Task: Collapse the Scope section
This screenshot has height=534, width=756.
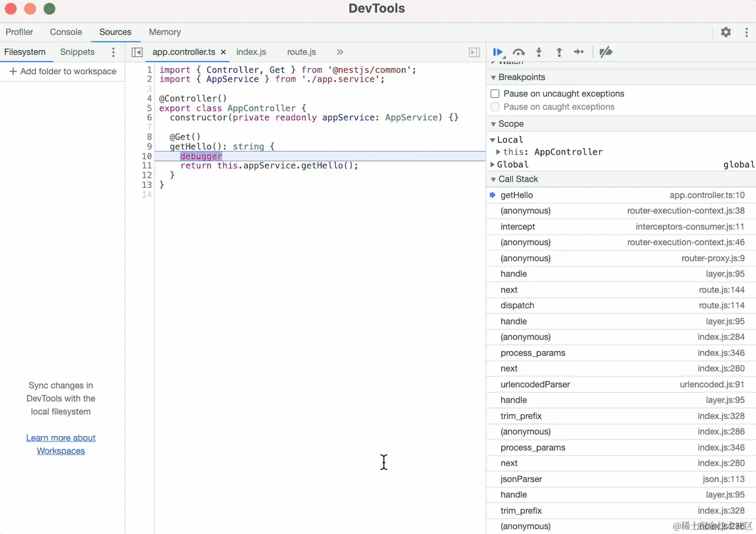Action: pyautogui.click(x=493, y=124)
